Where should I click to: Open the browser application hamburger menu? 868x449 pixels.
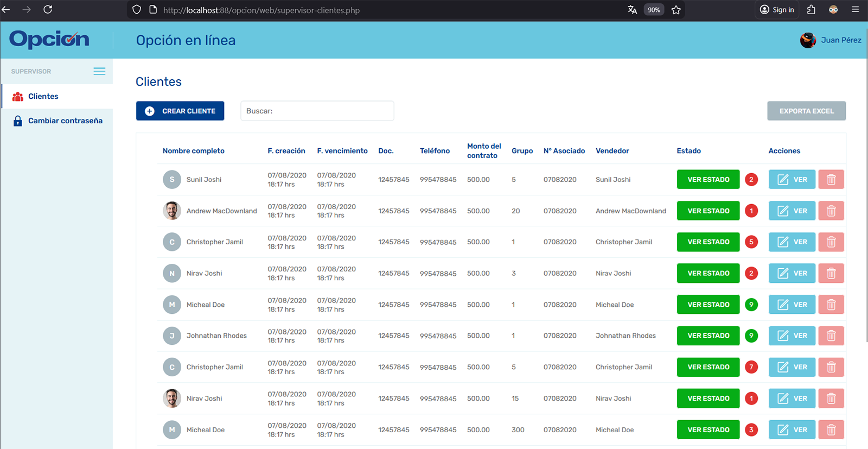pyautogui.click(x=856, y=10)
